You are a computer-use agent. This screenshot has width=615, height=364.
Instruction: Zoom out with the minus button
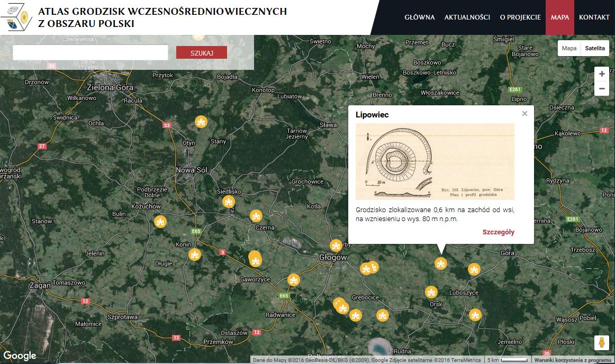coord(601,89)
